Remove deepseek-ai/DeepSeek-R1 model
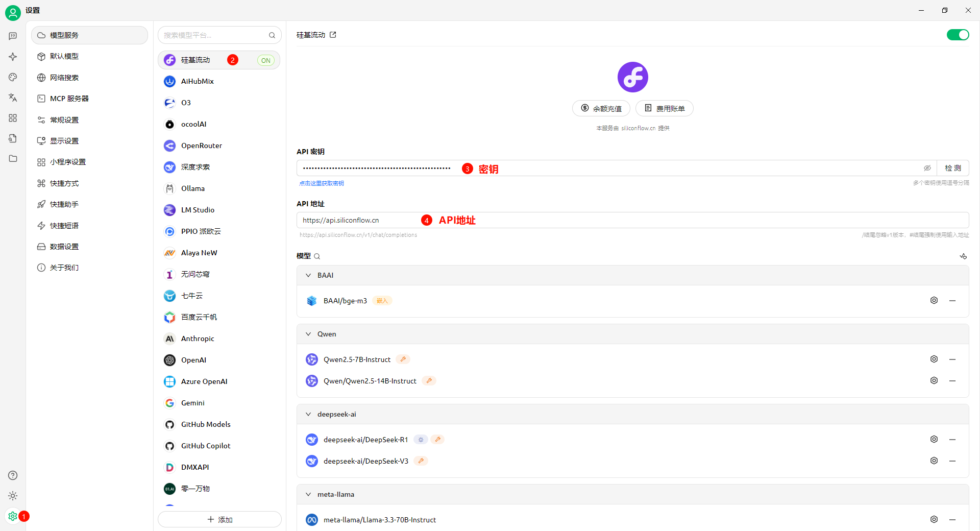Viewport: 980px width, 531px height. point(952,440)
